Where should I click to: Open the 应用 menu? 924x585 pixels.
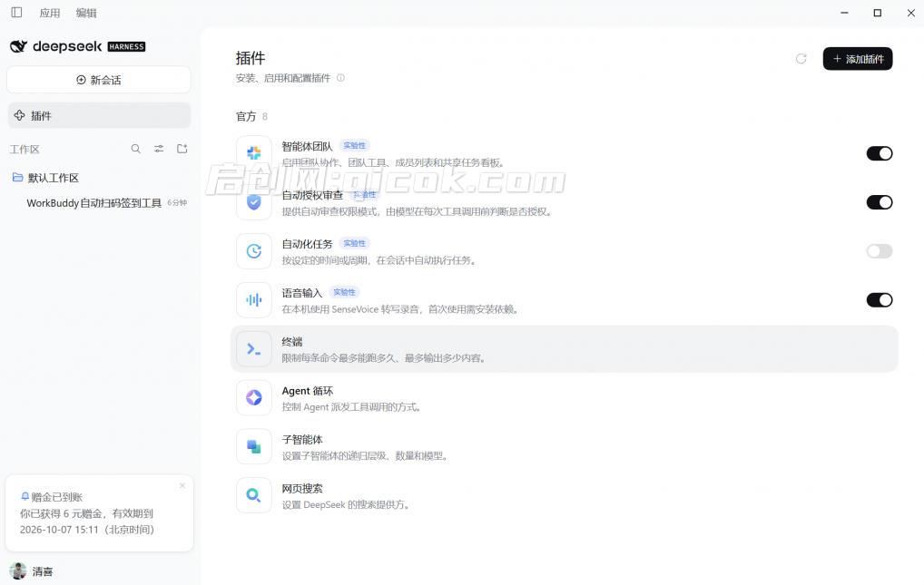point(50,13)
